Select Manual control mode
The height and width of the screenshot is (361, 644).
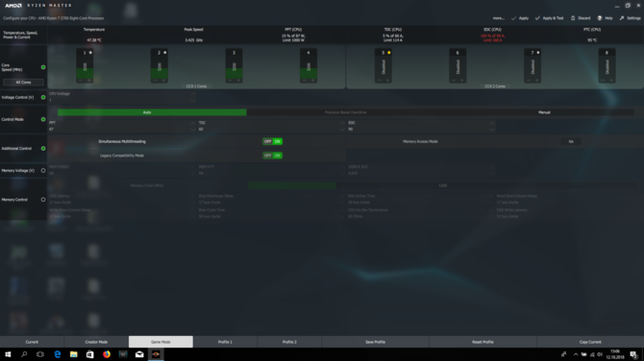click(544, 112)
